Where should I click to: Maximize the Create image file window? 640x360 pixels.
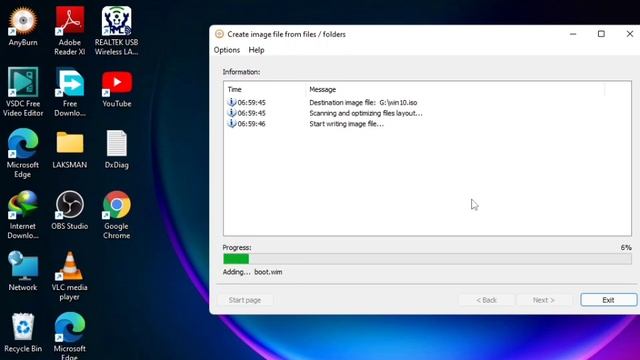[x=601, y=34]
